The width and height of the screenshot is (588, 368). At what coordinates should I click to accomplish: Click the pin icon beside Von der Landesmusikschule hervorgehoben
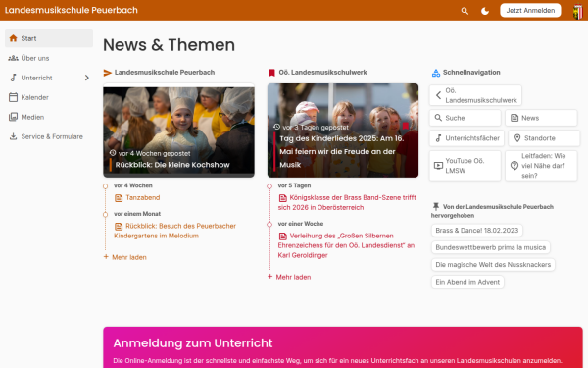[435, 206]
